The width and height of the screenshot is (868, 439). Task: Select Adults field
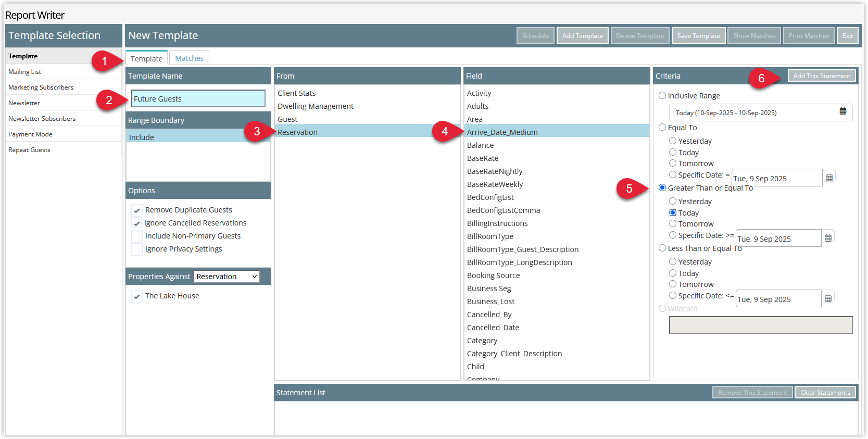point(557,106)
